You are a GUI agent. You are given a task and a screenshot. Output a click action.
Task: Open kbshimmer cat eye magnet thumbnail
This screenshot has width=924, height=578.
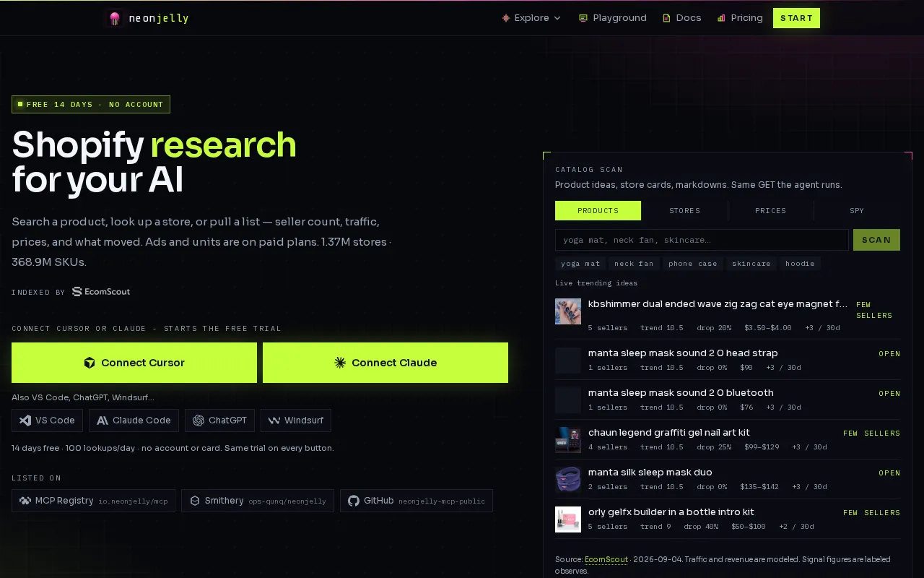click(x=568, y=311)
